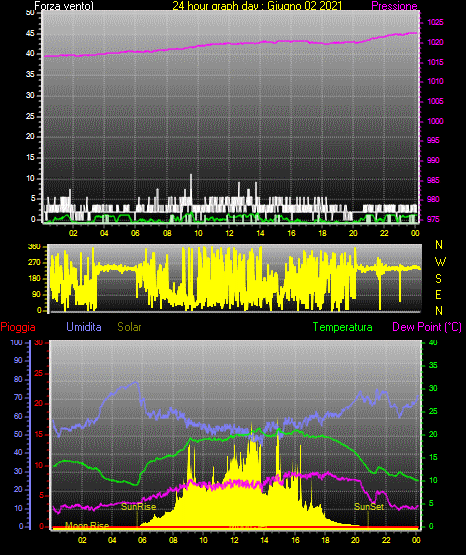Pick the "1000" pressure axis value
The image size is (466, 555).
(435, 121)
